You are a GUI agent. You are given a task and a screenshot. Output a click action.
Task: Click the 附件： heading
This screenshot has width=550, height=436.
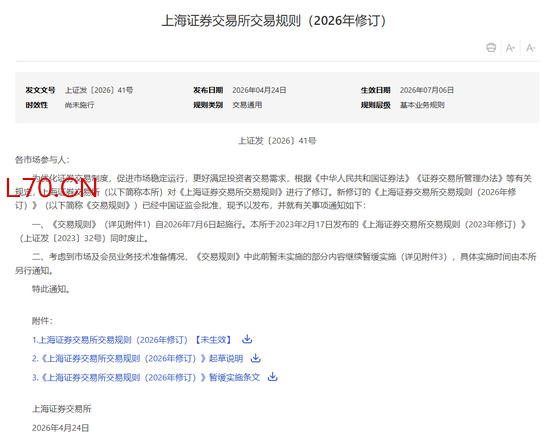pyautogui.click(x=42, y=321)
